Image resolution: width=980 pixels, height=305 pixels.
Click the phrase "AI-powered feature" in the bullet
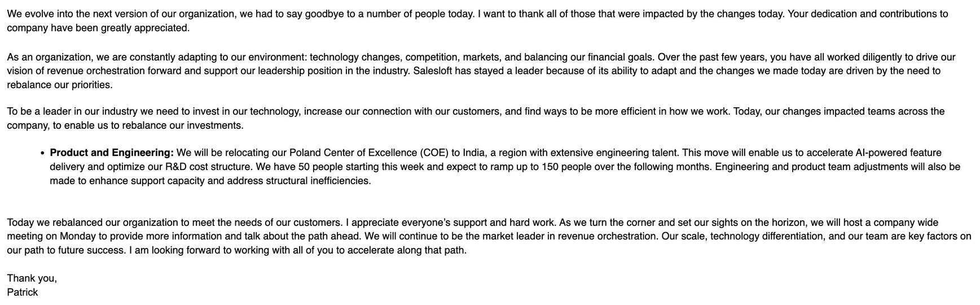[x=898, y=153]
